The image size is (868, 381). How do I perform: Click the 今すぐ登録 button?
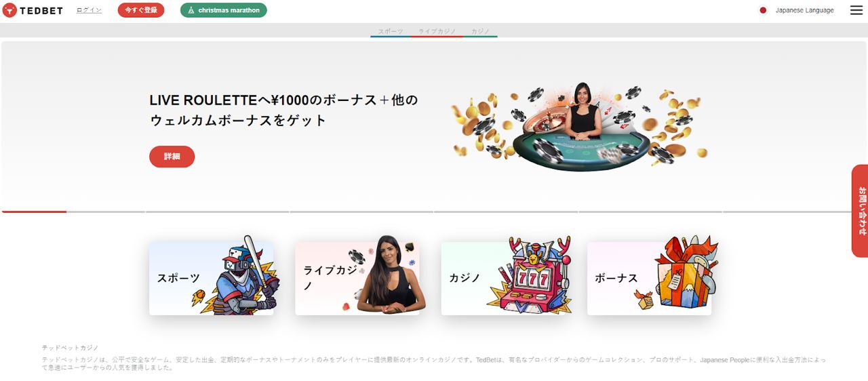click(141, 10)
